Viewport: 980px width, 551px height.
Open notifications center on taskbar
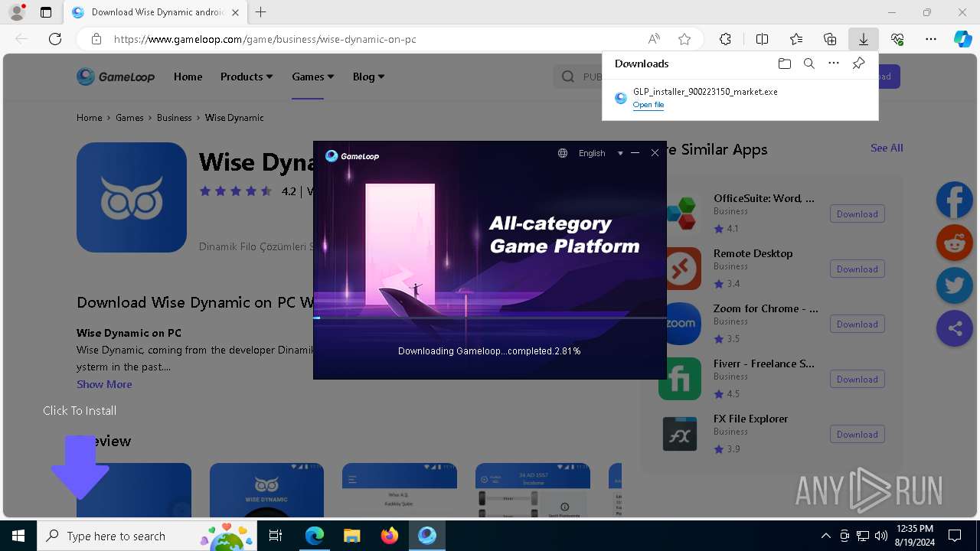tap(955, 536)
